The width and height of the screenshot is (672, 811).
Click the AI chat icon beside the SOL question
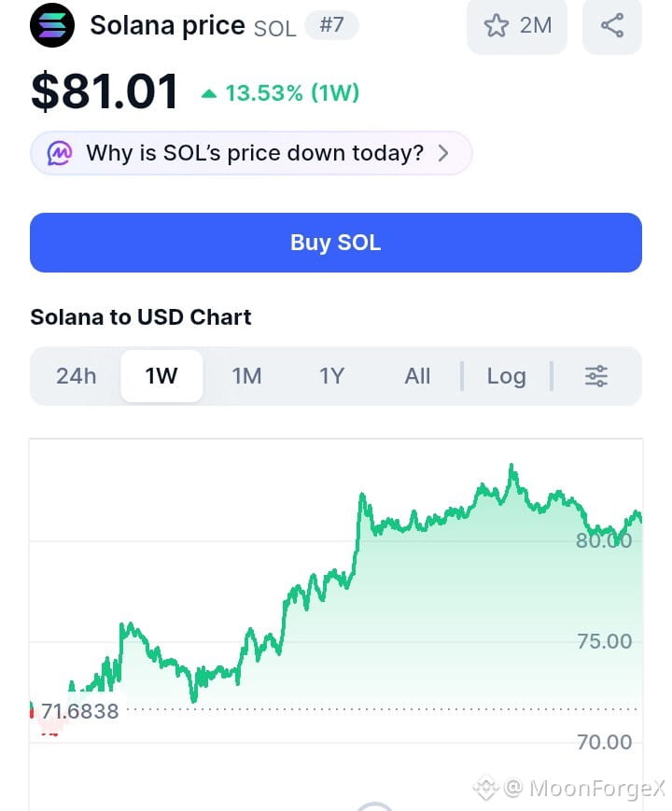60,153
